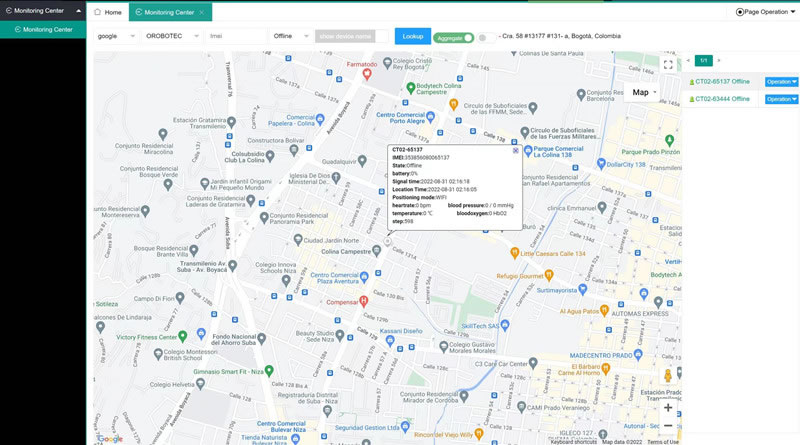Go to previous device list page

688,61
